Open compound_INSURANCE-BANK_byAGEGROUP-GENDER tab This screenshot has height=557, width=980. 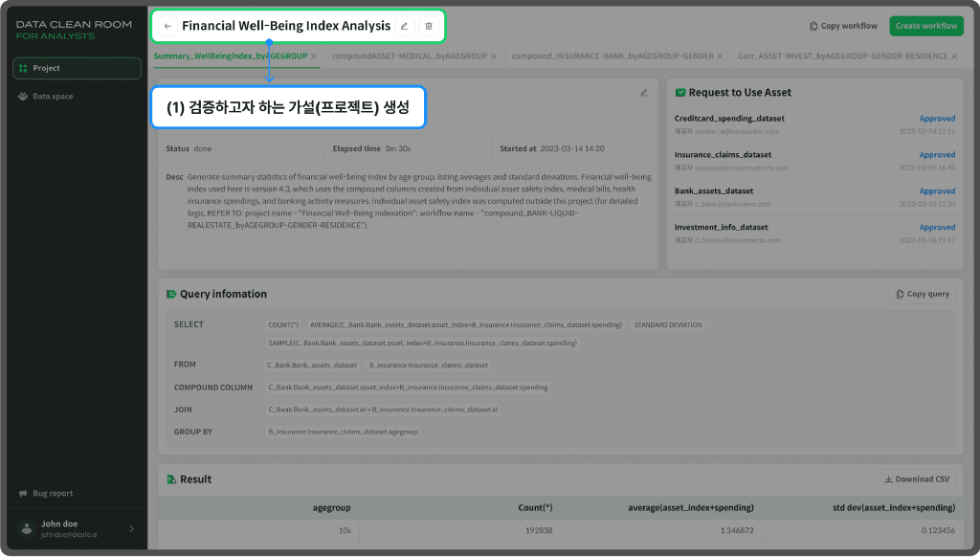[x=612, y=56]
